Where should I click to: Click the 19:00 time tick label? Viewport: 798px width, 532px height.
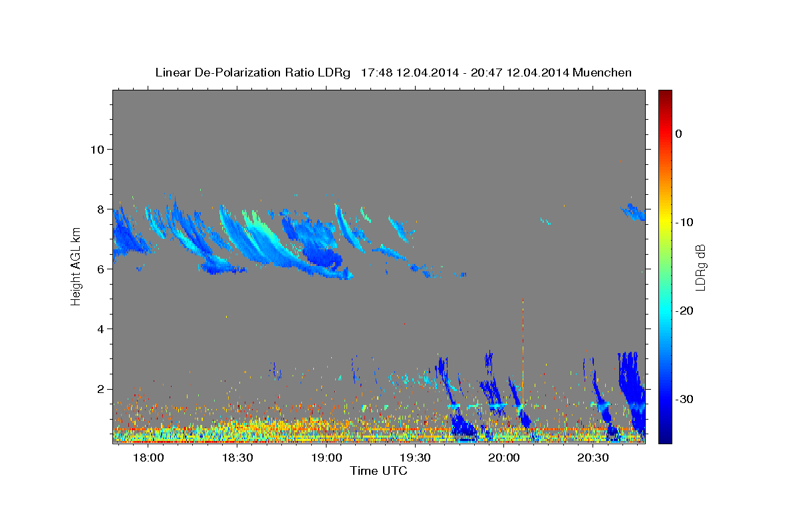pos(327,458)
